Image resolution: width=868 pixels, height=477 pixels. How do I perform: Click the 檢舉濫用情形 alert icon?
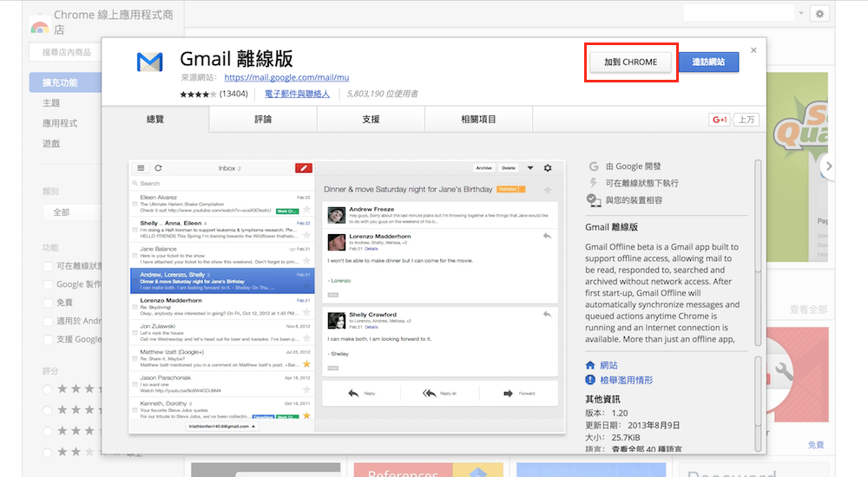click(x=591, y=381)
